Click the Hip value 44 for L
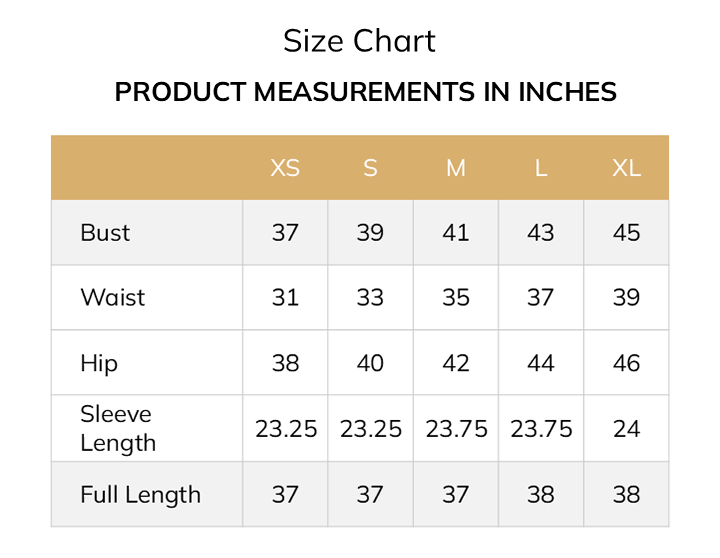720x558 pixels. point(541,363)
